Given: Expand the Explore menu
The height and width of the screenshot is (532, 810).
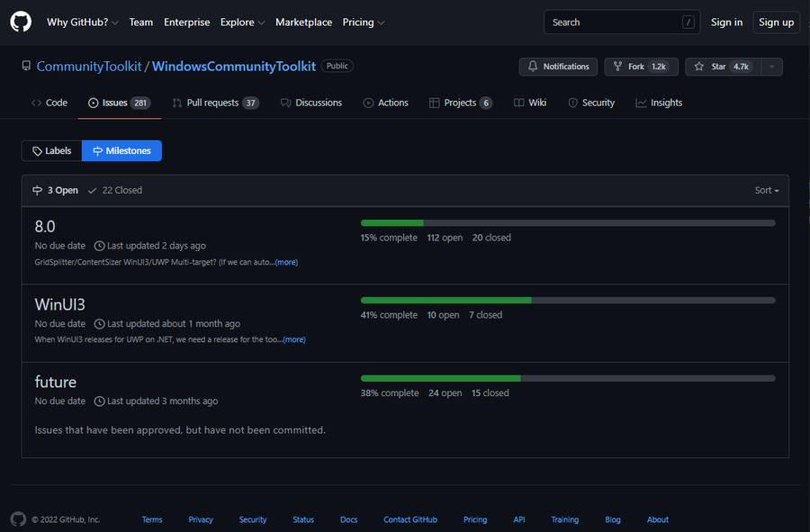Looking at the screenshot, I should point(242,23).
